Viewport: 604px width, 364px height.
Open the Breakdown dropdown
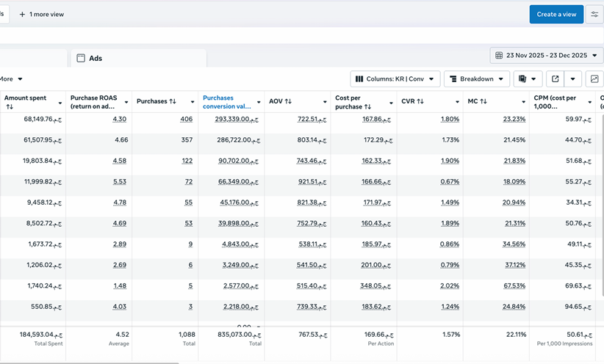(477, 79)
